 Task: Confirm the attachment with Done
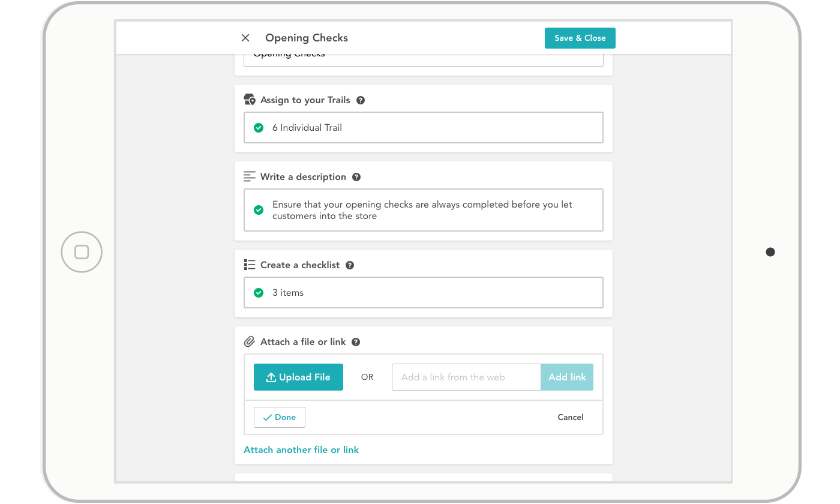click(x=279, y=417)
